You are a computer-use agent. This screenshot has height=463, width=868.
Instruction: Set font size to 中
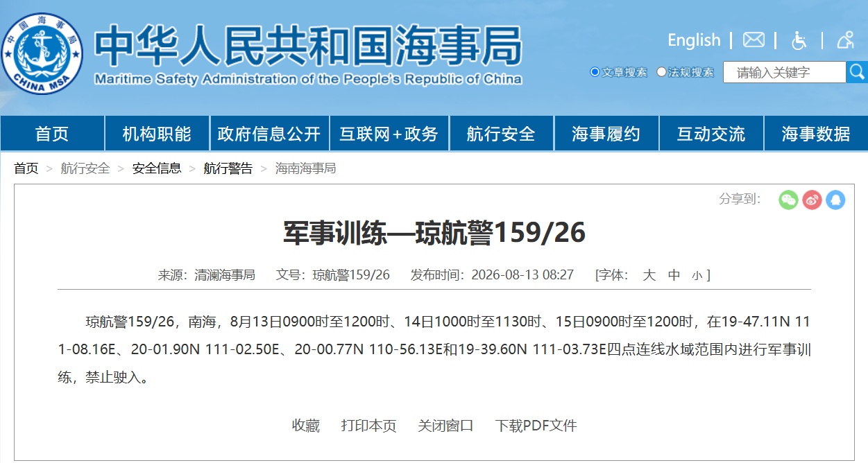coord(674,275)
